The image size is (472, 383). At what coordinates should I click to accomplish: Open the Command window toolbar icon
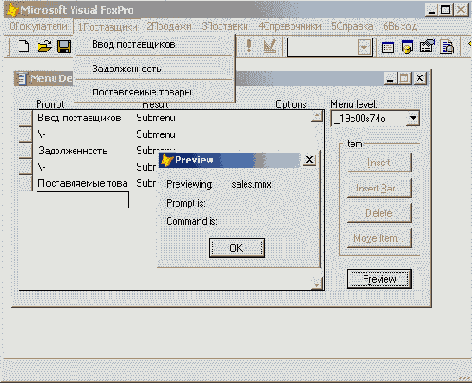[388, 47]
